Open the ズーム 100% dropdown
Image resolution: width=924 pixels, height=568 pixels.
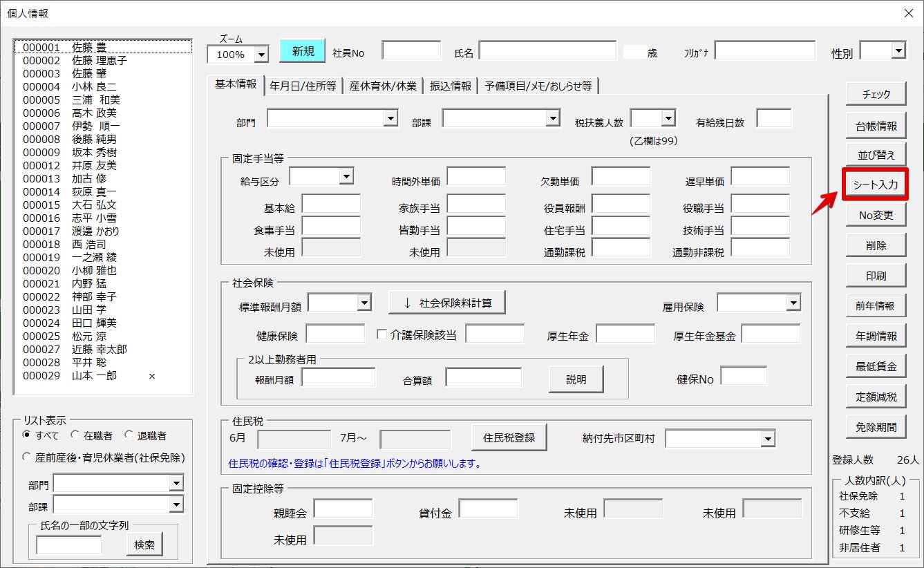[261, 55]
